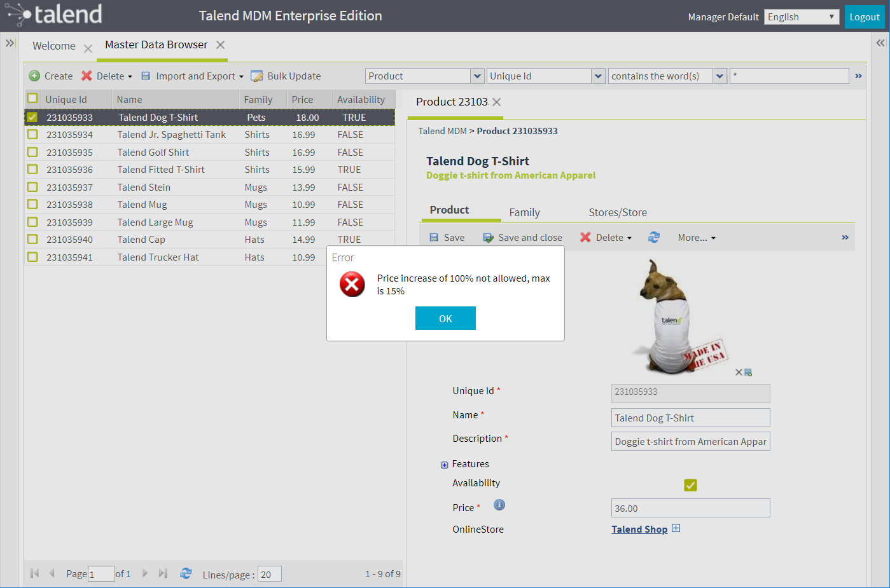
Task: Open the More... menu
Action: coord(697,237)
